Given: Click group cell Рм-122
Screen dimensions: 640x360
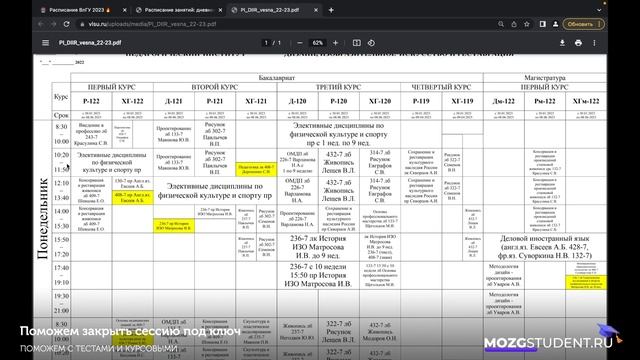Looking at the screenshot, I should pos(545,101).
